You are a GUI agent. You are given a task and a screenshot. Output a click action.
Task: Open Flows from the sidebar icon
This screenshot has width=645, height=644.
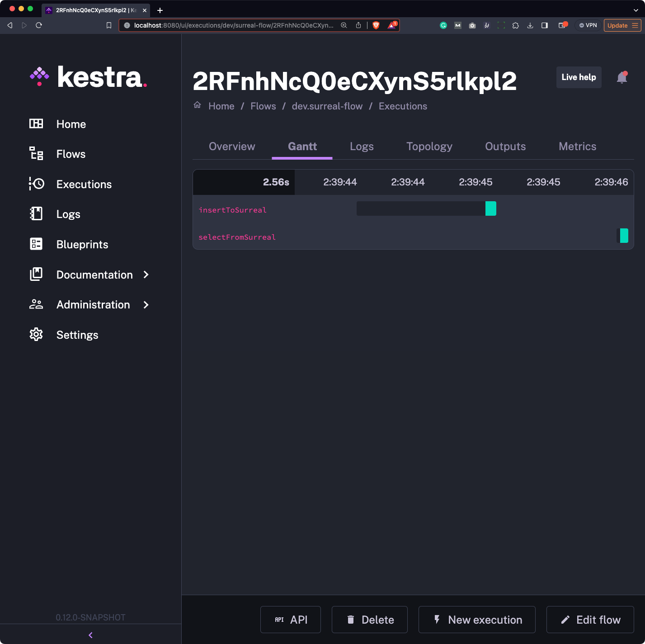[36, 154]
